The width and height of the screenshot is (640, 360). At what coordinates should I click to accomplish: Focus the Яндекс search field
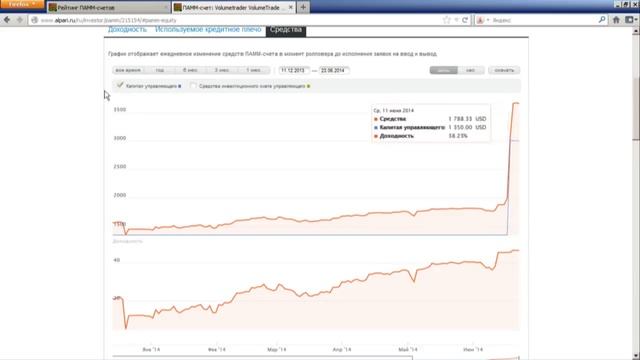click(x=544, y=20)
